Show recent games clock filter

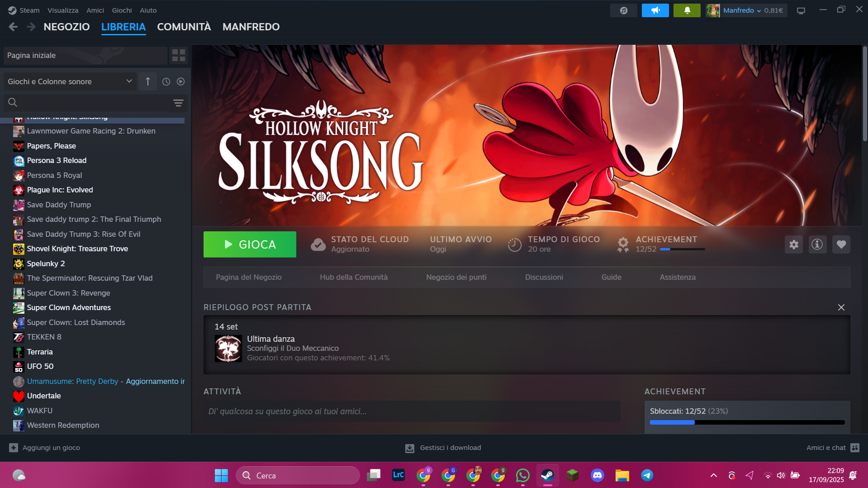[x=166, y=81]
